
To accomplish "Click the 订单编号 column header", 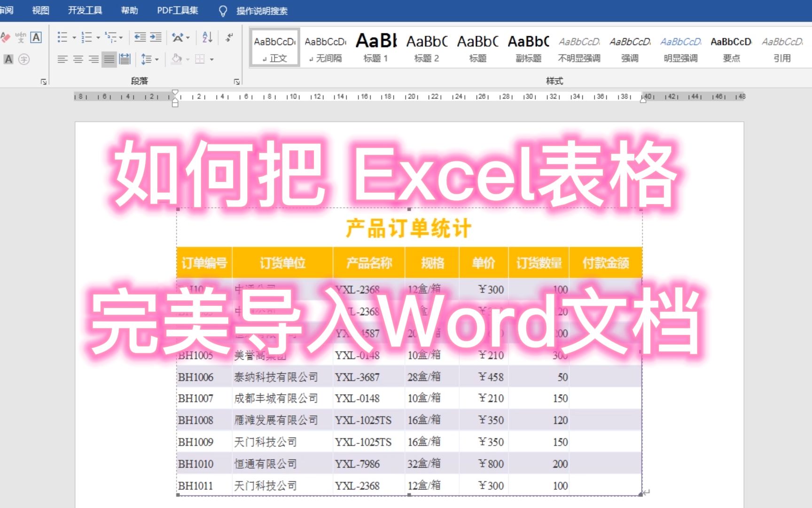I will (x=204, y=263).
